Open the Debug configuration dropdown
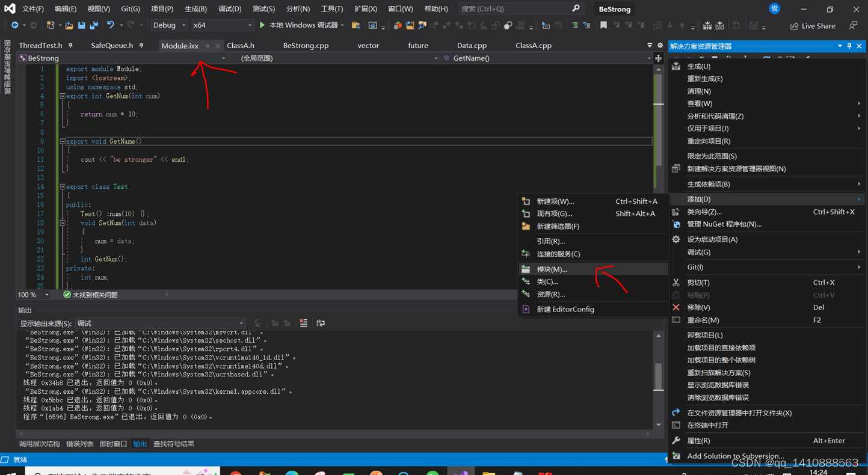 [168, 25]
